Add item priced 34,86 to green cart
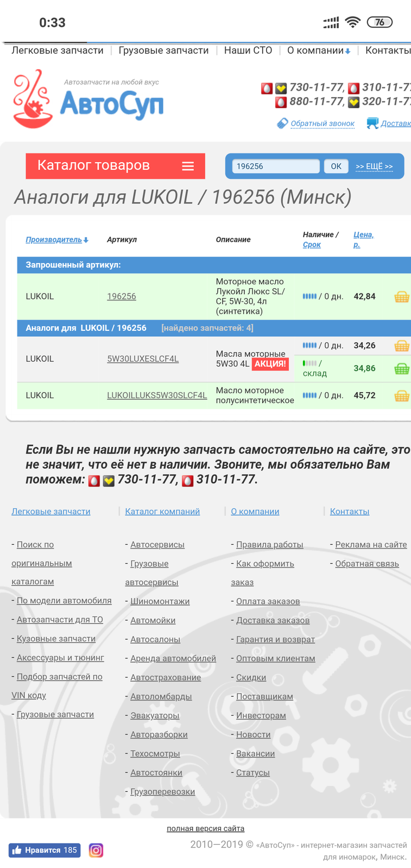 pos(402,368)
